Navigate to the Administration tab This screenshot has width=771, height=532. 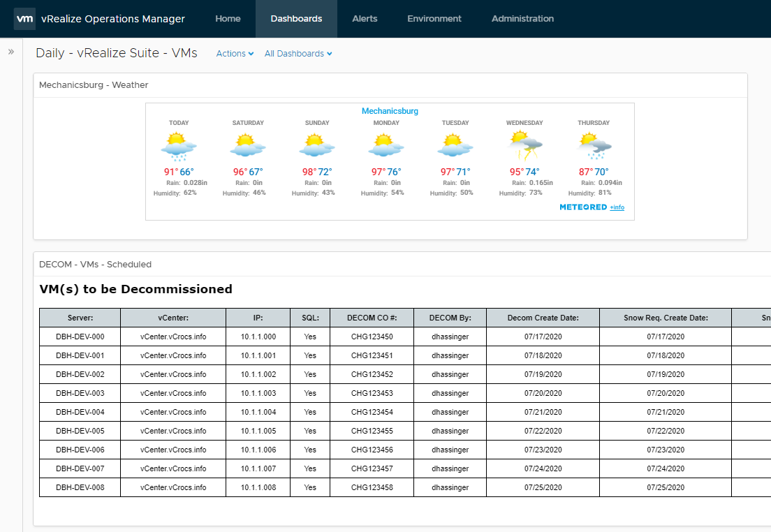pyautogui.click(x=522, y=19)
